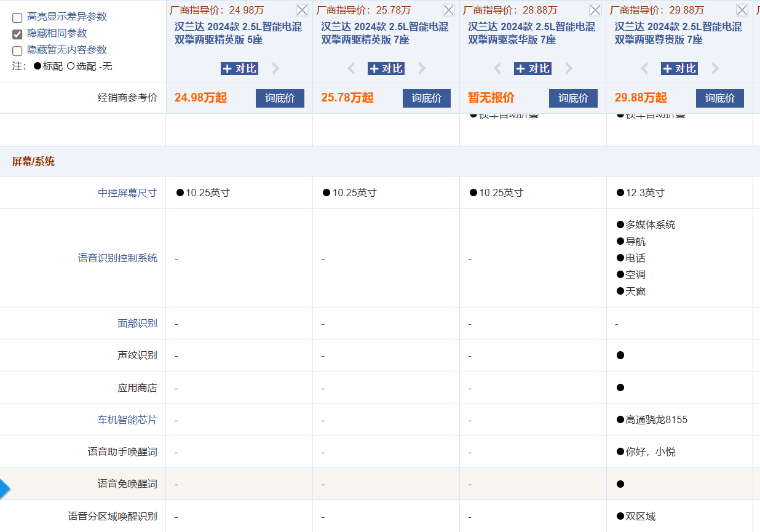Add 尊贵版 7座 to 对比 list
Image resolution: width=760 pixels, height=532 pixels.
click(x=679, y=68)
